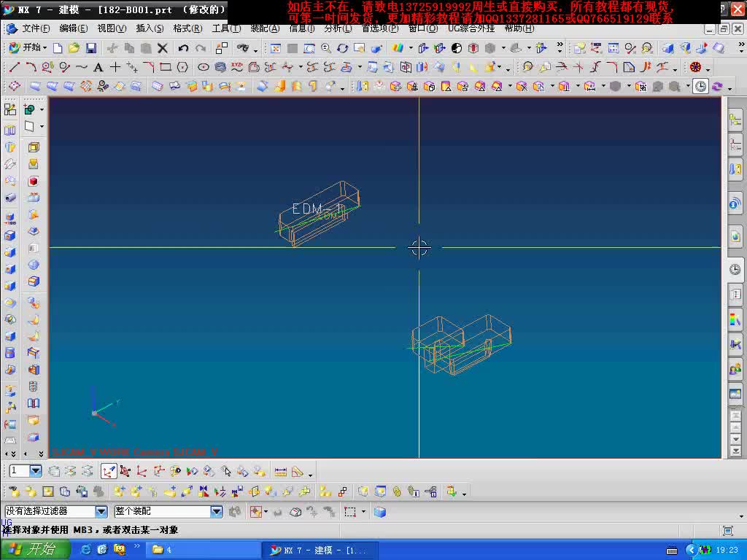The width and height of the screenshot is (747, 560).
Task: Toggle the WCS dynamics icon
Action: [109, 472]
